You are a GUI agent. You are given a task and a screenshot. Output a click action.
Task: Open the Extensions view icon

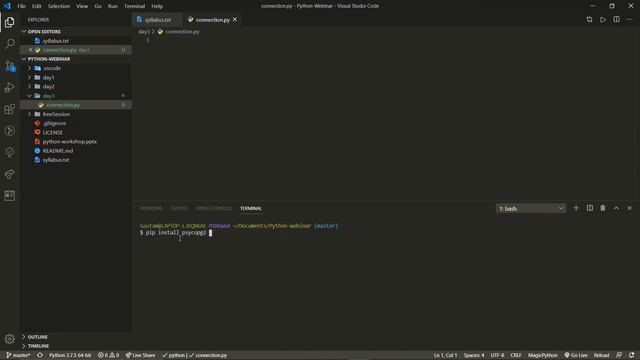9,109
